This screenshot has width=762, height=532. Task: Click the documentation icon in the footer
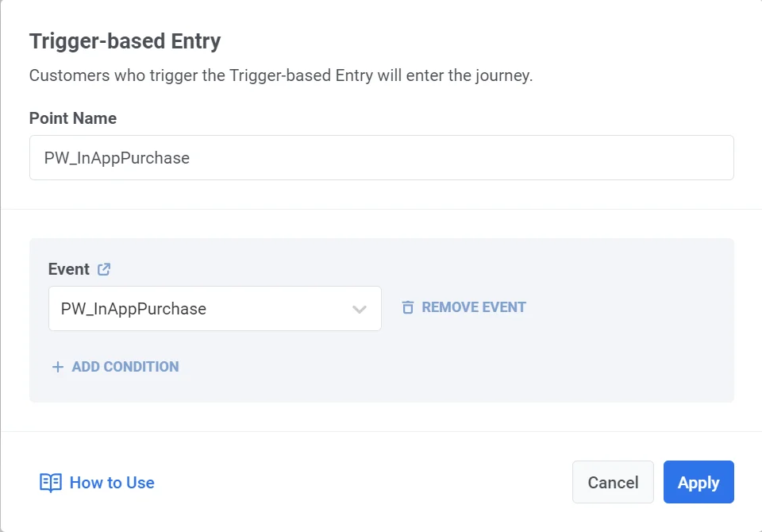coord(51,482)
